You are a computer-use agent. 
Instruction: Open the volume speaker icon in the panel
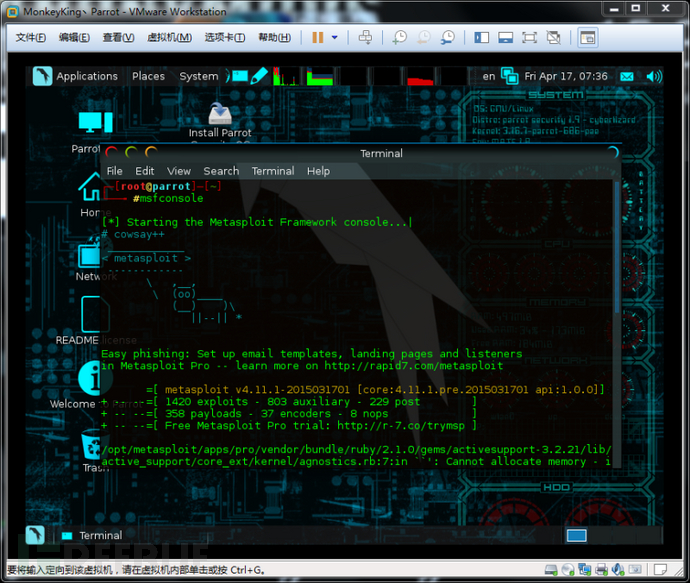[654, 77]
